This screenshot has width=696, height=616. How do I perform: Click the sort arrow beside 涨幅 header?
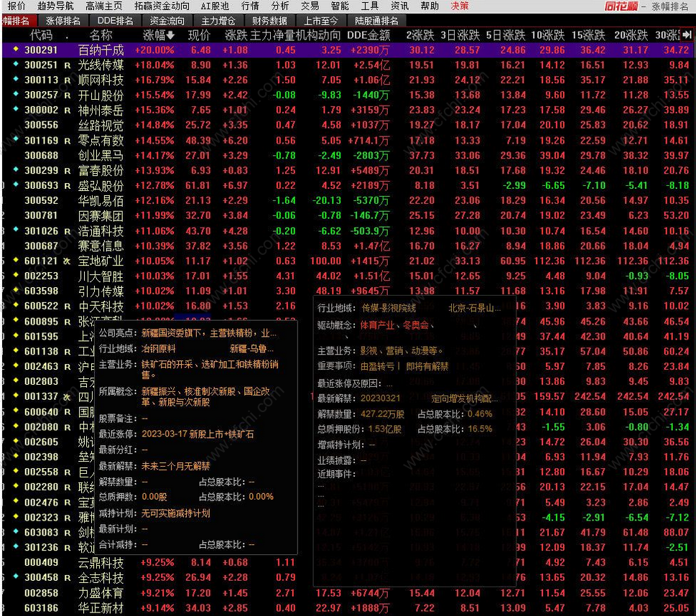click(170, 35)
